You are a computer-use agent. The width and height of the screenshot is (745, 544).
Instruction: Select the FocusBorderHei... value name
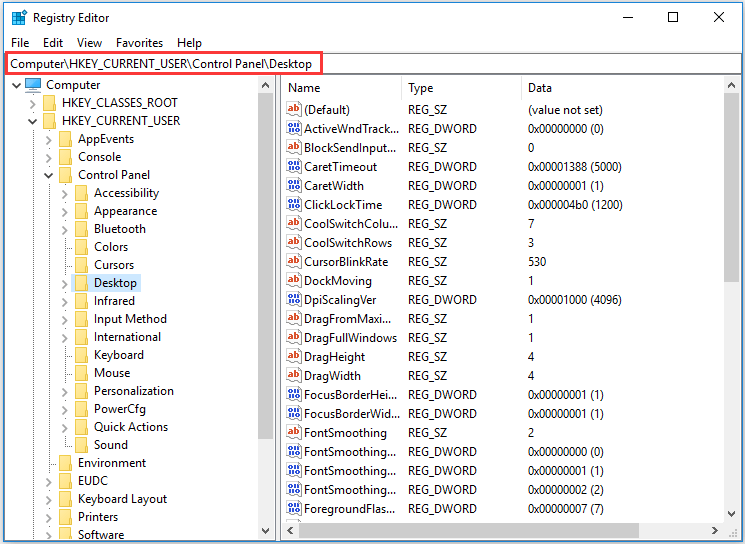(x=351, y=394)
